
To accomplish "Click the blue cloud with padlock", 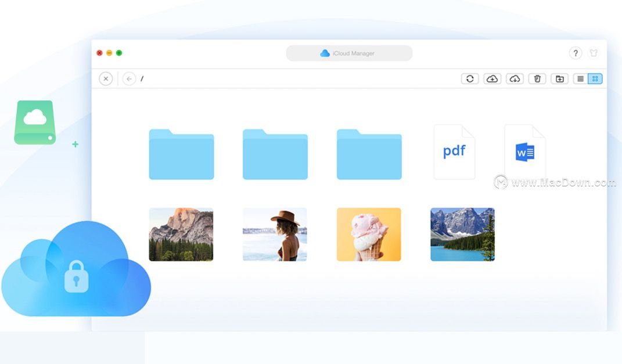I will coord(76,269).
